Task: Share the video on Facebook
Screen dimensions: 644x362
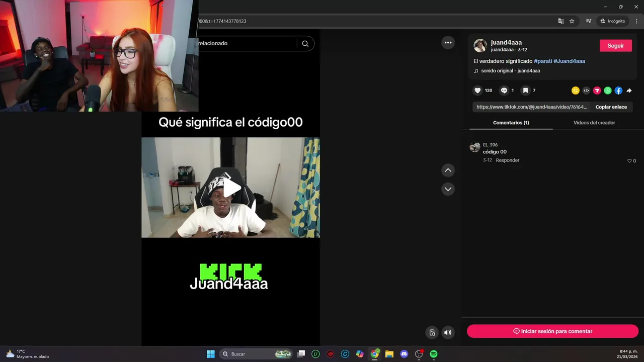Action: click(x=618, y=90)
